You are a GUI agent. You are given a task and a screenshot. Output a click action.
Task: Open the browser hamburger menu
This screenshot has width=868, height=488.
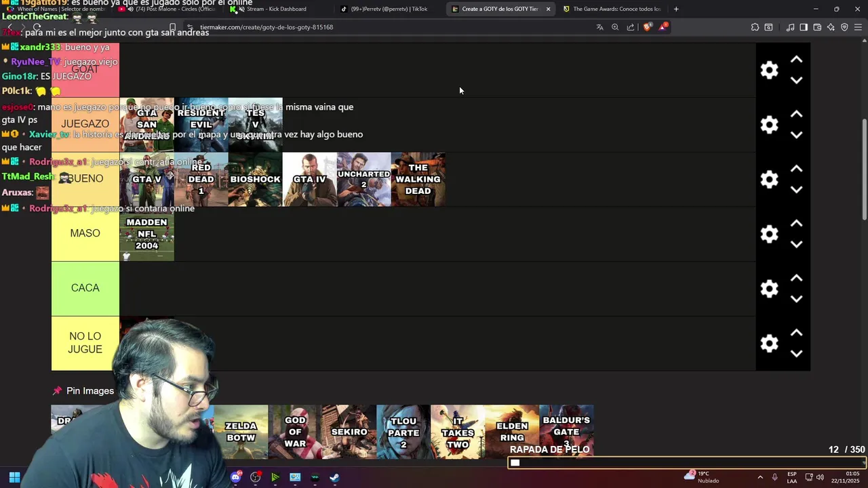859,27
